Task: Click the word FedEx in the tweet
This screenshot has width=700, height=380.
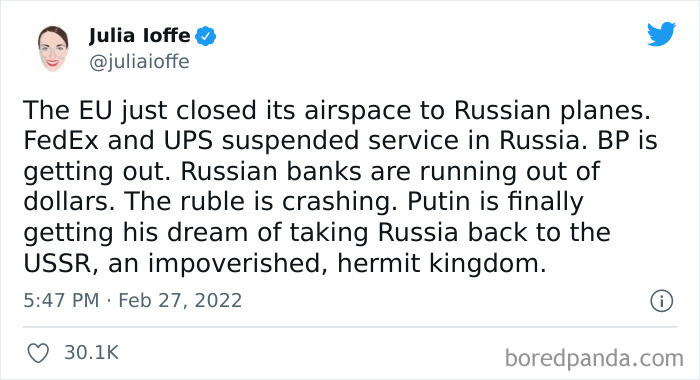Action: coord(61,141)
